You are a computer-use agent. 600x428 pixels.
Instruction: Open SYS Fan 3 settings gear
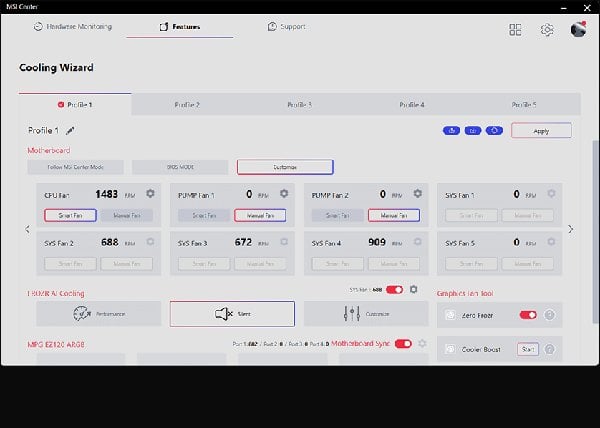tap(284, 242)
